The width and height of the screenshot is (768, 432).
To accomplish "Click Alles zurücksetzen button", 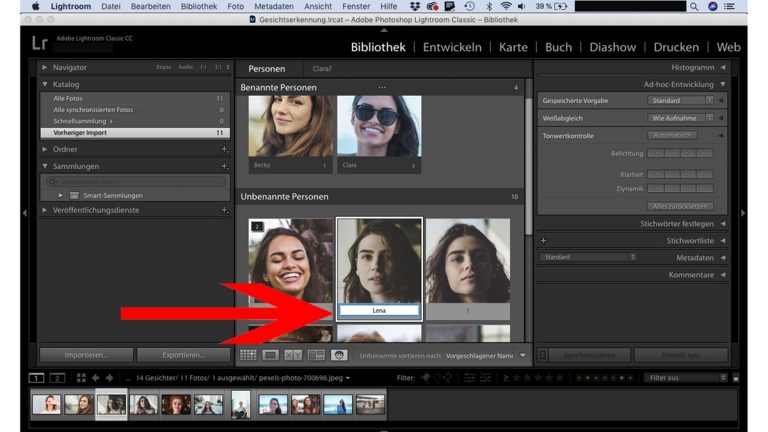I will click(680, 206).
